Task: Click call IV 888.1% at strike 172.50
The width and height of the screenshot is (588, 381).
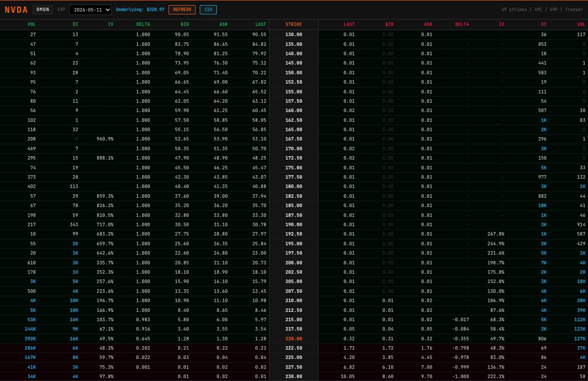Action: (x=105, y=158)
